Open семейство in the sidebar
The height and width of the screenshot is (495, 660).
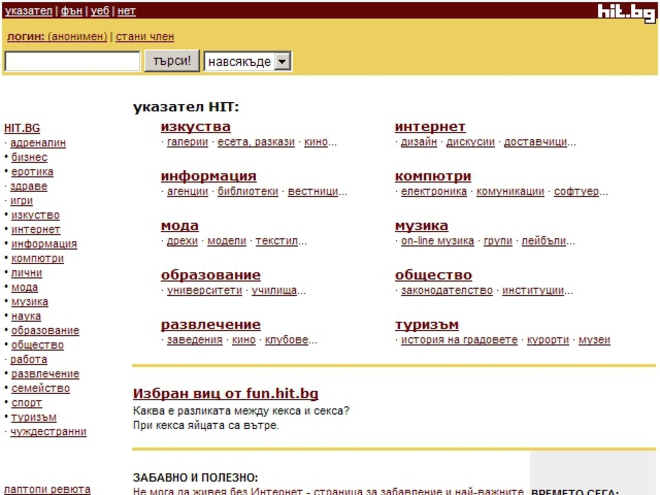40,388
